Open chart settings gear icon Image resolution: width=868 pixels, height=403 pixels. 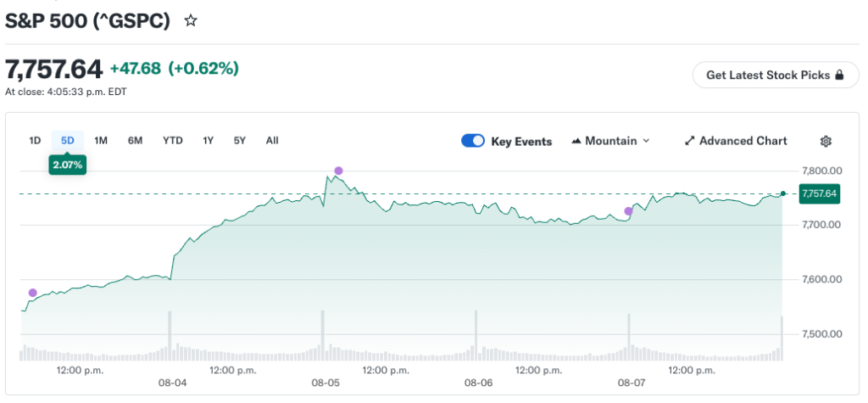pyautogui.click(x=826, y=142)
